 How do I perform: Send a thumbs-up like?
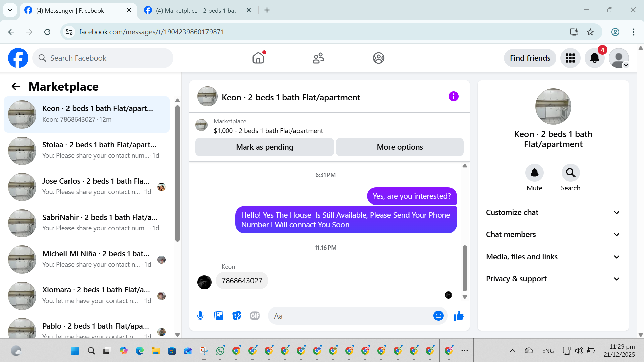[x=458, y=316]
